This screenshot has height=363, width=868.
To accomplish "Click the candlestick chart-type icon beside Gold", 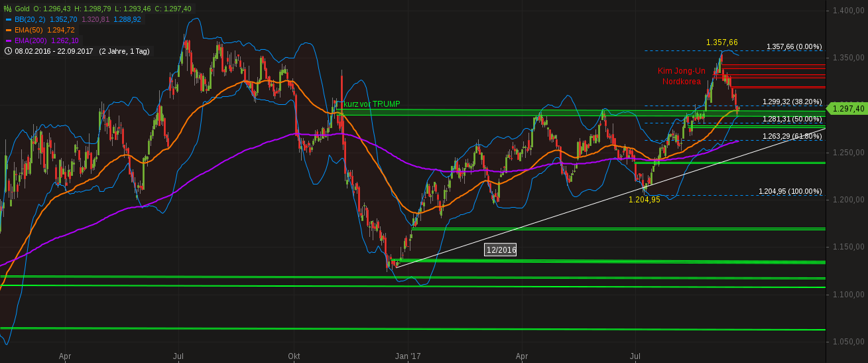I will (7, 9).
